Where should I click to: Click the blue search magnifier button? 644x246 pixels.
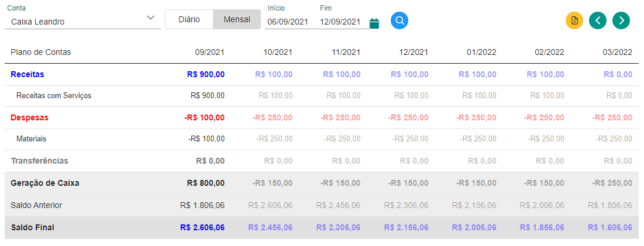[400, 20]
